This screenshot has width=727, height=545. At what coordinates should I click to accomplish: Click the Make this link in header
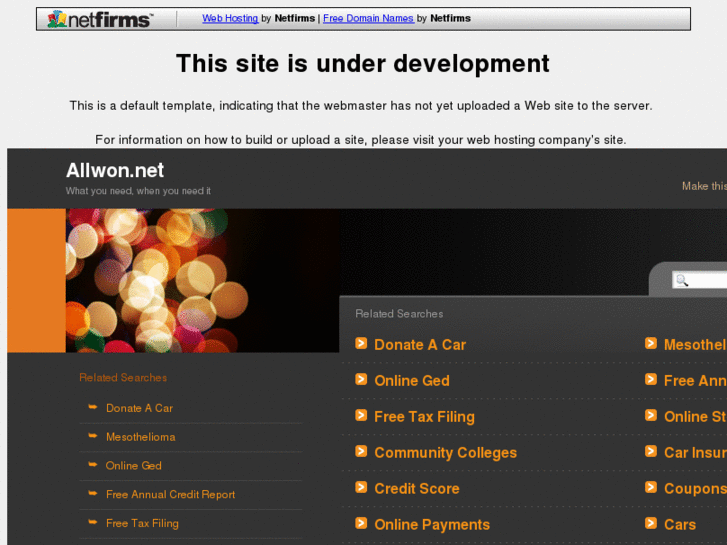pyautogui.click(x=704, y=186)
